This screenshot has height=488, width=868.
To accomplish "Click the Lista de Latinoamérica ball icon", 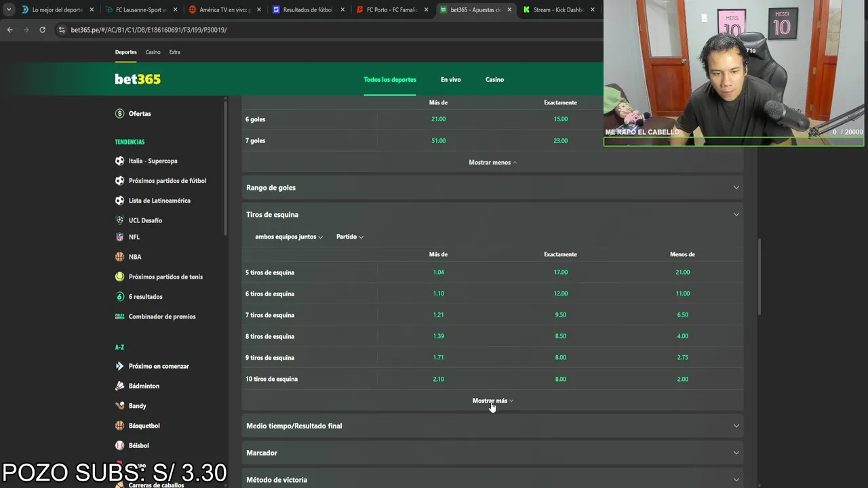I will [120, 201].
